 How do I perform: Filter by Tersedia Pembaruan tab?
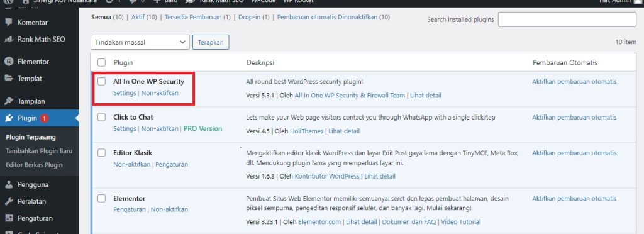[x=198, y=17]
